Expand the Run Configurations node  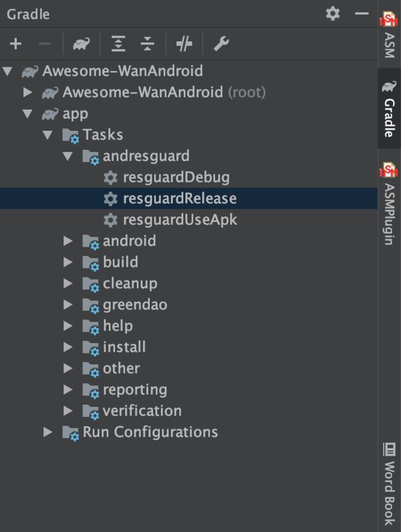48,432
